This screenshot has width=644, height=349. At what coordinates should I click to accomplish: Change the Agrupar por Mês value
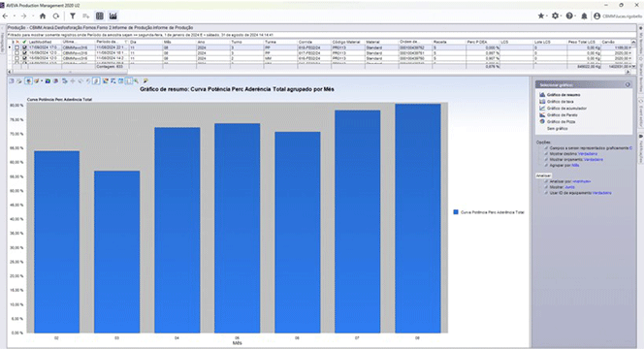pos(575,165)
